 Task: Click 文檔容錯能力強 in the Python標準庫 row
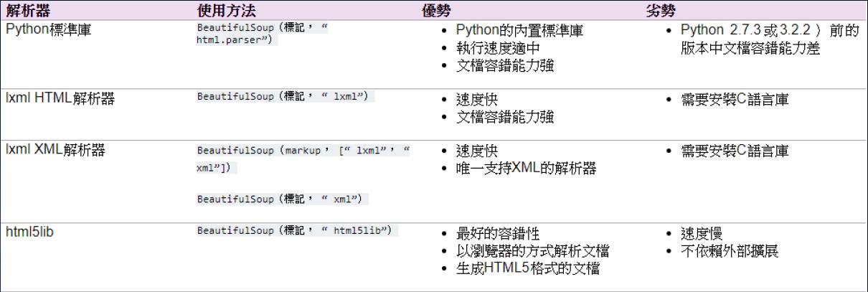point(505,65)
